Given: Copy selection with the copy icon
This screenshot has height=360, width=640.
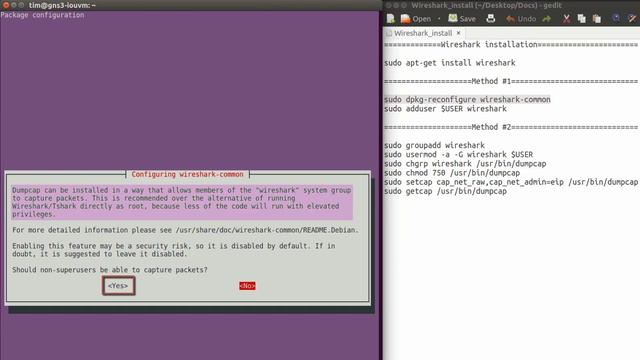Looking at the screenshot, I should coord(582,19).
